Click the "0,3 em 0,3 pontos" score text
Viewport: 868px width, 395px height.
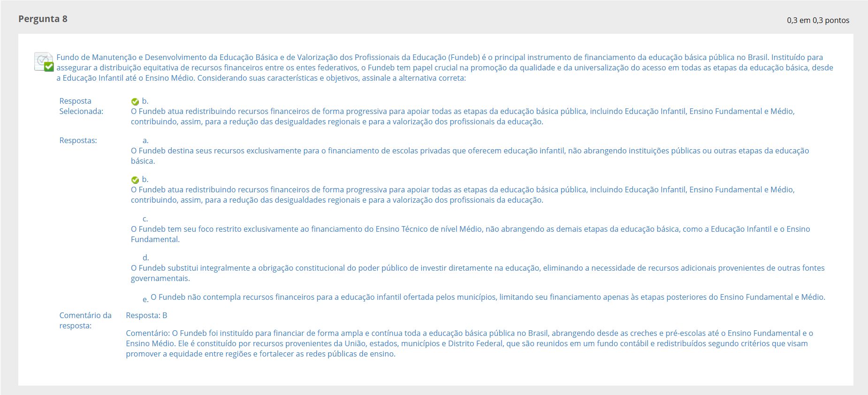click(x=818, y=20)
